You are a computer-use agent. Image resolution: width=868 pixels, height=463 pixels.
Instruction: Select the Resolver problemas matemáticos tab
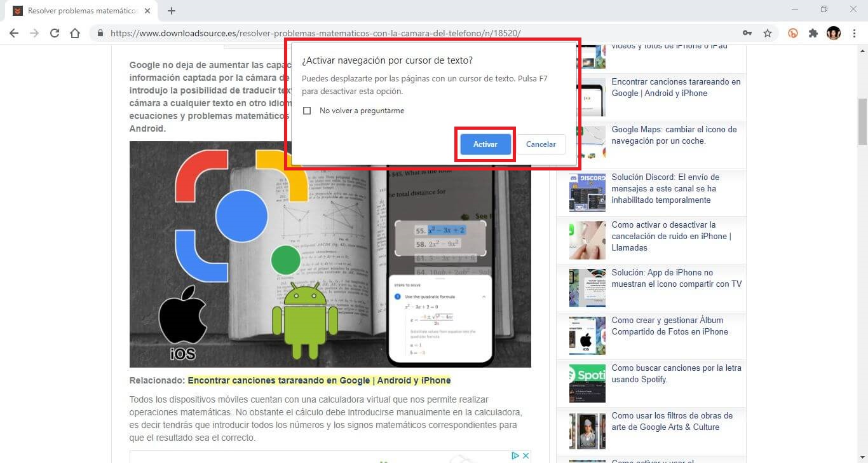pos(81,11)
